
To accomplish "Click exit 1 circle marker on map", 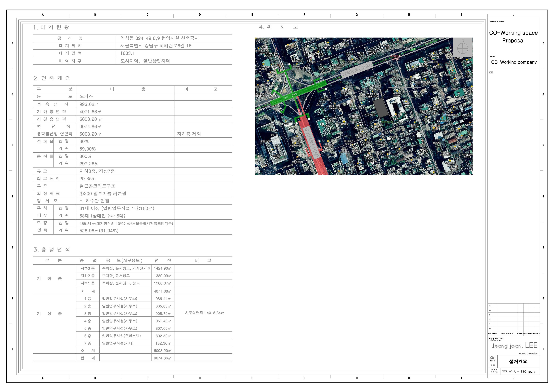I will pos(326,89).
